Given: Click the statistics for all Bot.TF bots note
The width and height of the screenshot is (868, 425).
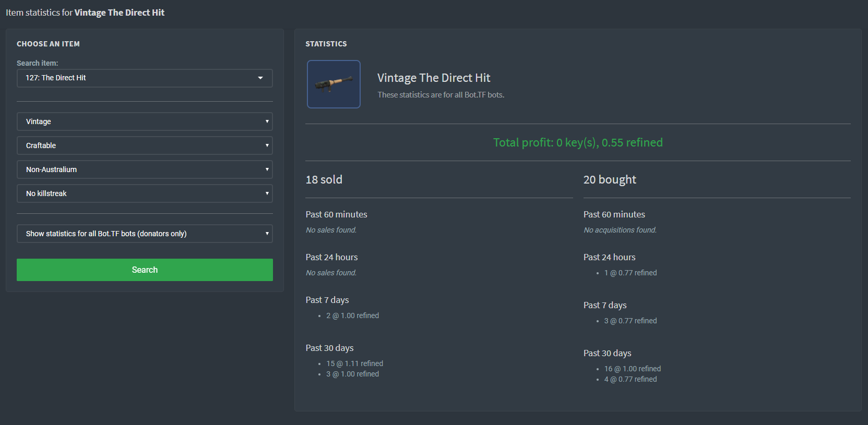Looking at the screenshot, I should click(441, 95).
